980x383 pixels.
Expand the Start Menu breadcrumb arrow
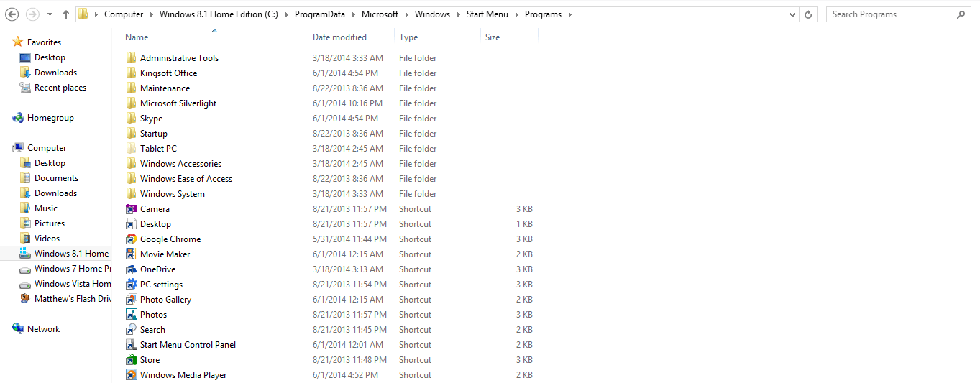click(x=516, y=14)
